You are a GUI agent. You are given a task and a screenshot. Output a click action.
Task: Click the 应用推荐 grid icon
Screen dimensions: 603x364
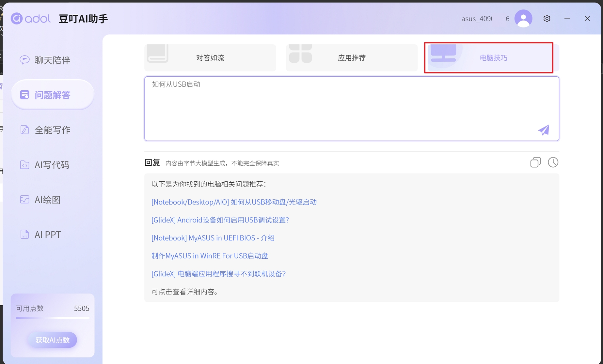pos(300,53)
